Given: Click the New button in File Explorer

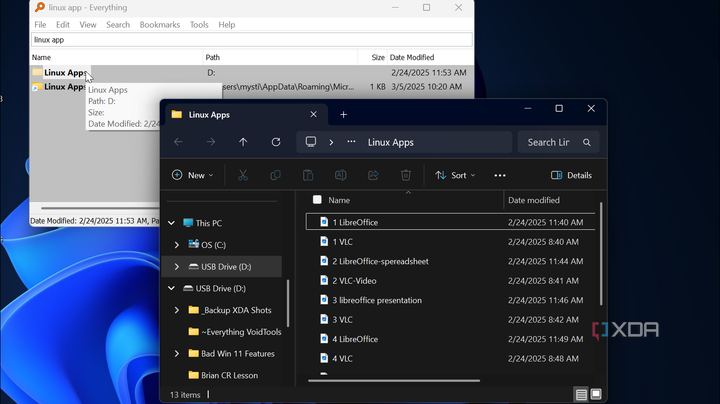Looking at the screenshot, I should pos(193,175).
